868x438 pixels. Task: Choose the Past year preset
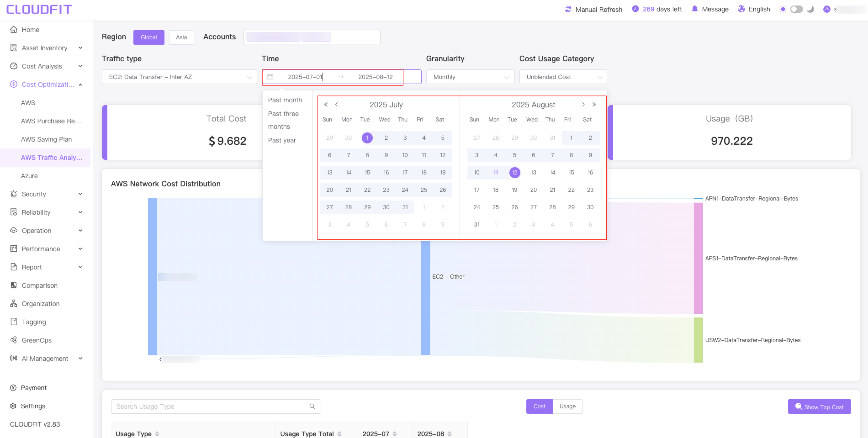(x=282, y=140)
